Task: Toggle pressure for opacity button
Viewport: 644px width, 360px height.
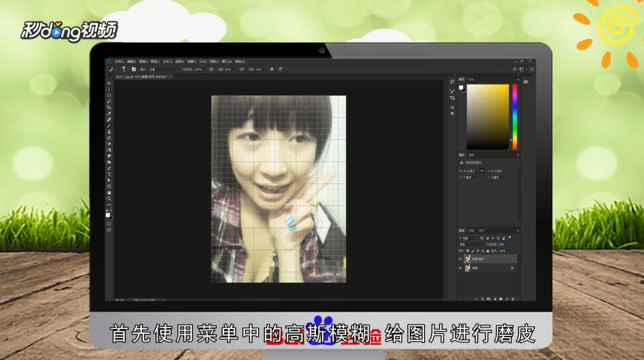Action: pyautogui.click(x=211, y=69)
